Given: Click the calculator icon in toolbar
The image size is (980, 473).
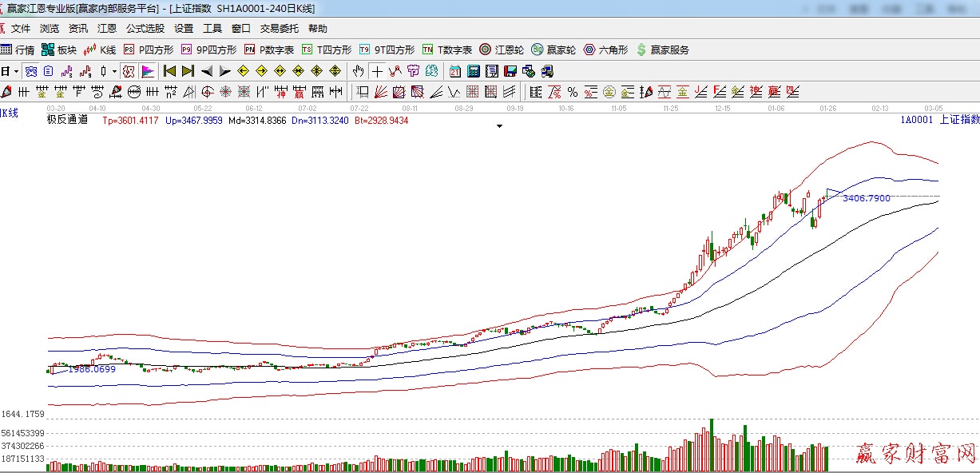Looking at the screenshot, I should click(x=474, y=71).
